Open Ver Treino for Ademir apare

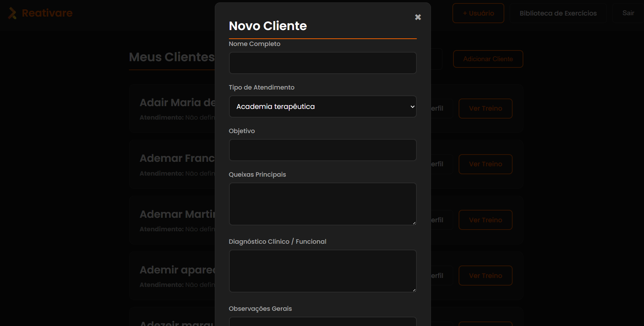[x=486, y=276]
